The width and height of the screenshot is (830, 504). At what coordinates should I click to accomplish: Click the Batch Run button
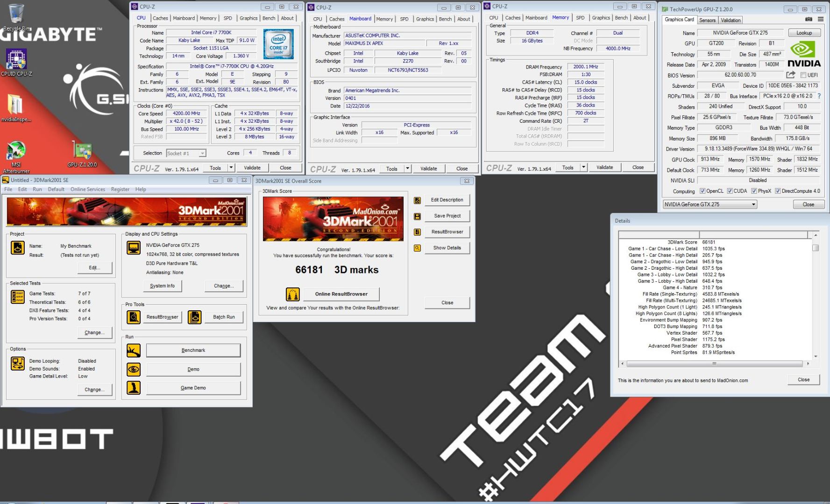pos(224,317)
